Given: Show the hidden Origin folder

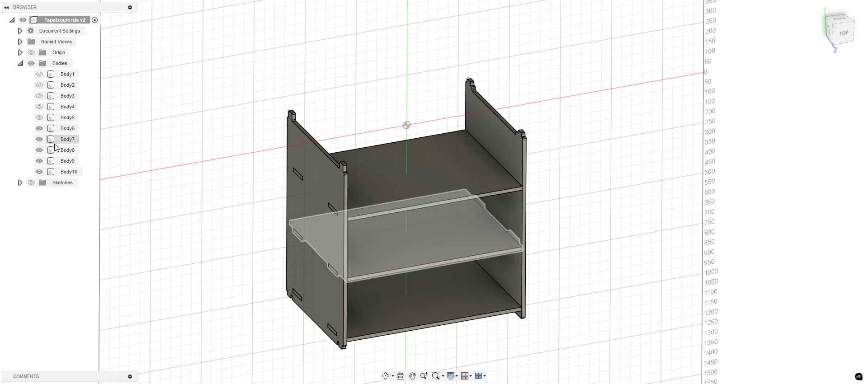Looking at the screenshot, I should click(31, 52).
